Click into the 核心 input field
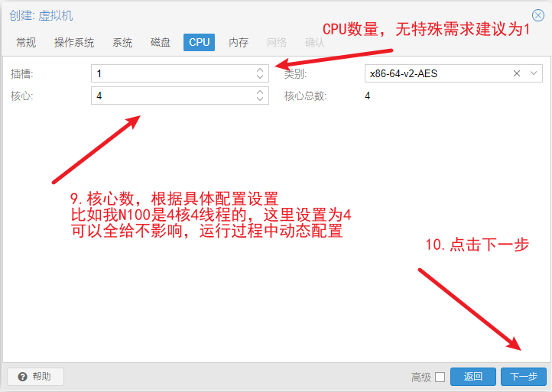The width and height of the screenshot is (552, 392). coord(172,96)
